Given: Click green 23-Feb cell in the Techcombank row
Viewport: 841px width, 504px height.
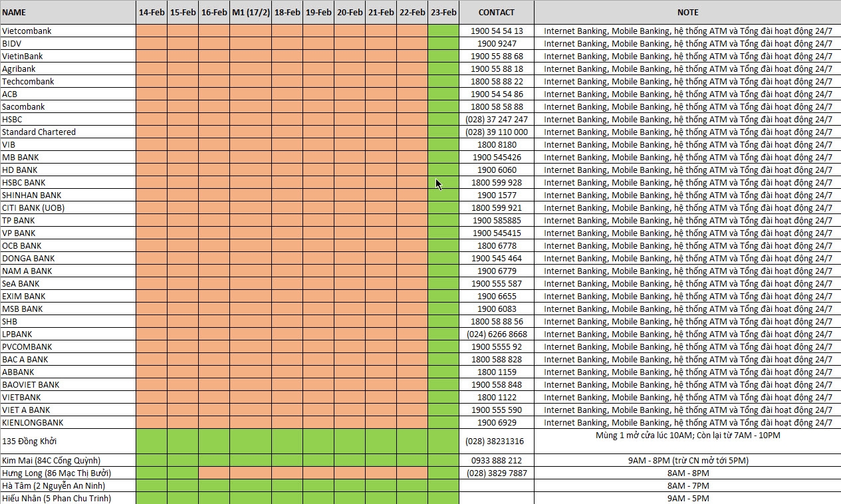Looking at the screenshot, I should tap(443, 81).
